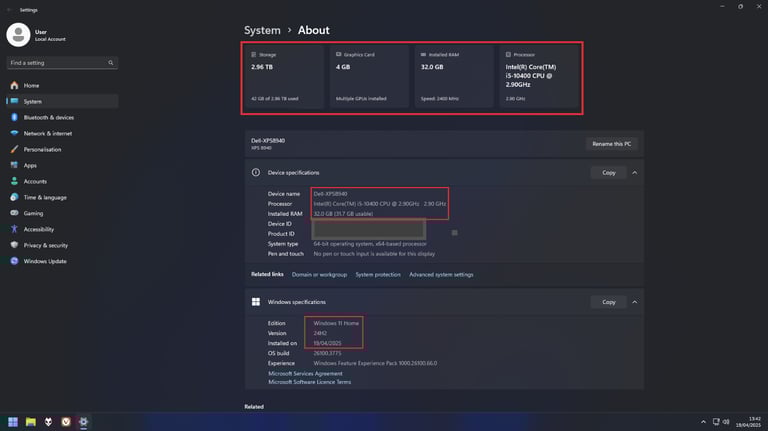768x431 pixels.
Task: Click the Storage 2.96 TB card
Action: 285,76
